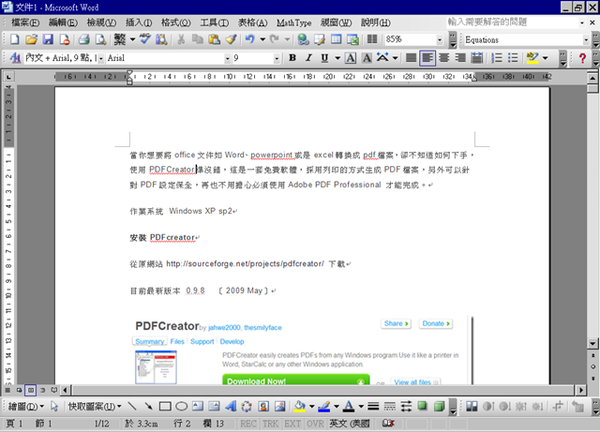
Task: Open highlight color dropdown arrow
Action: coord(545,58)
